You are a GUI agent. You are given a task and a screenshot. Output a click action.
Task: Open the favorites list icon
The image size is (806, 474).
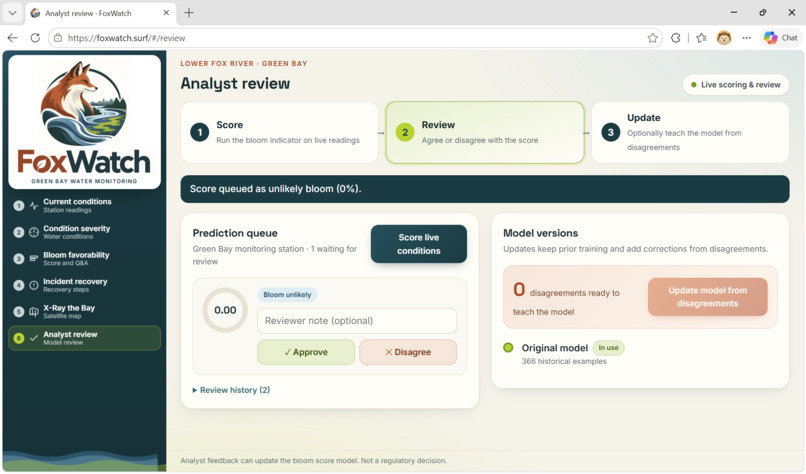(x=701, y=38)
